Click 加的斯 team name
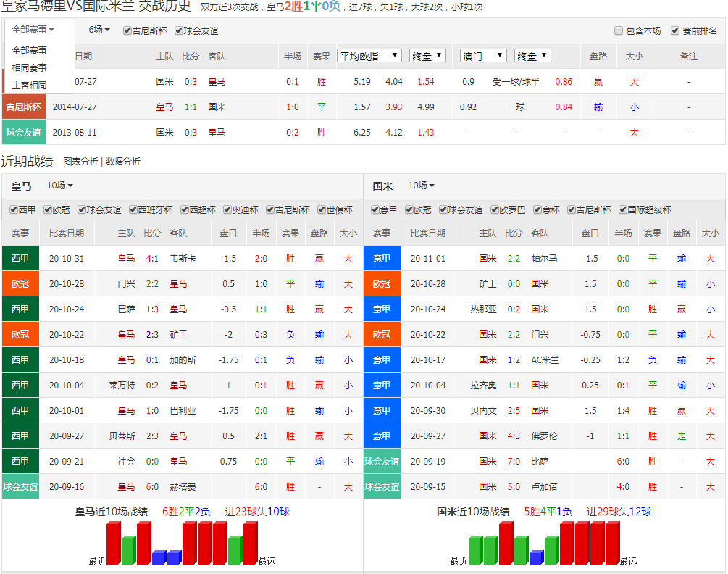 pos(183,360)
